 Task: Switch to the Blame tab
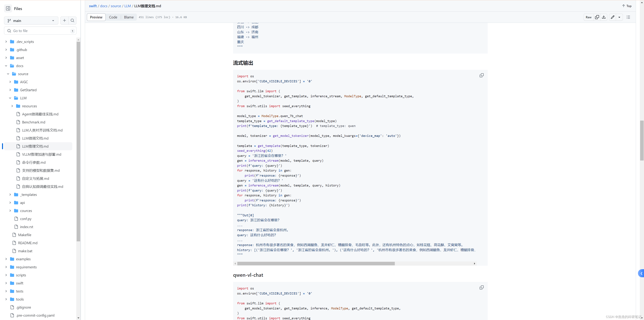[129, 17]
